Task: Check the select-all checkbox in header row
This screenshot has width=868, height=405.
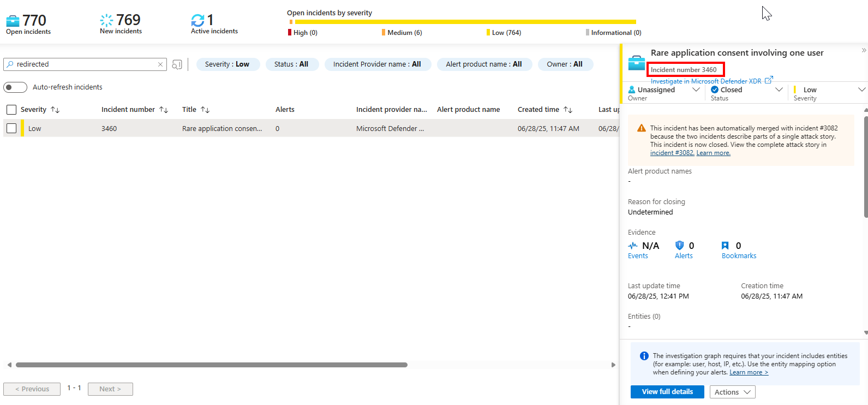Action: click(11, 110)
